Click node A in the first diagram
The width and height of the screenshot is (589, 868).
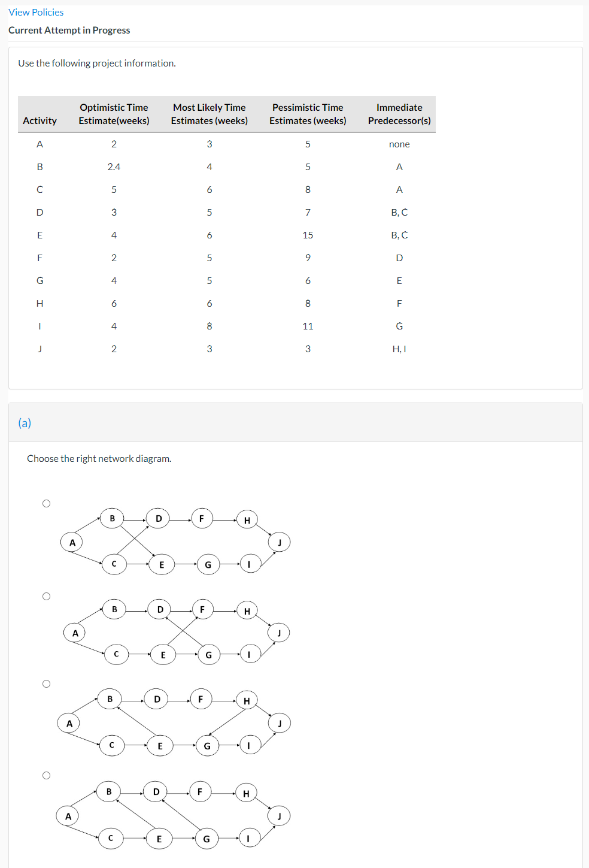pos(72,542)
